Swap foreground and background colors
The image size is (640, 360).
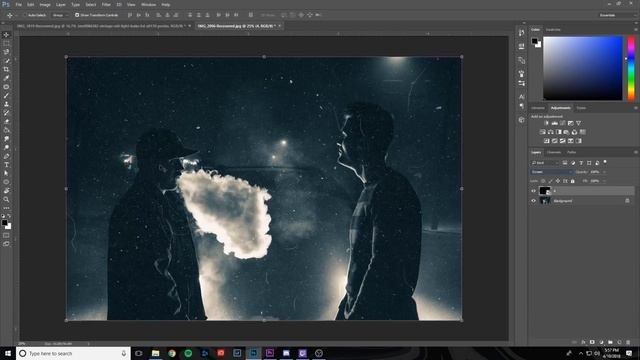tap(9, 216)
